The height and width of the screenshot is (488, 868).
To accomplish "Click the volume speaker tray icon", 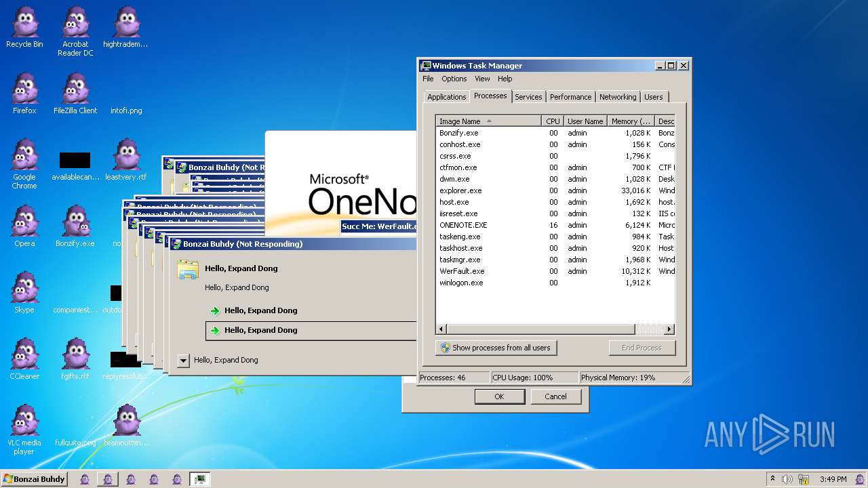I will (787, 479).
